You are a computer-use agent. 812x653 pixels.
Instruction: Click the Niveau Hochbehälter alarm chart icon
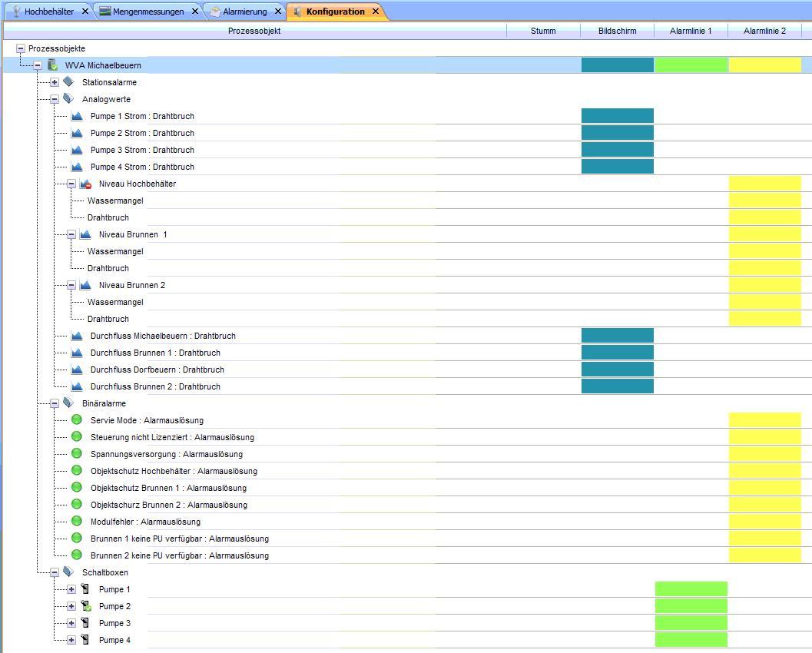(85, 184)
